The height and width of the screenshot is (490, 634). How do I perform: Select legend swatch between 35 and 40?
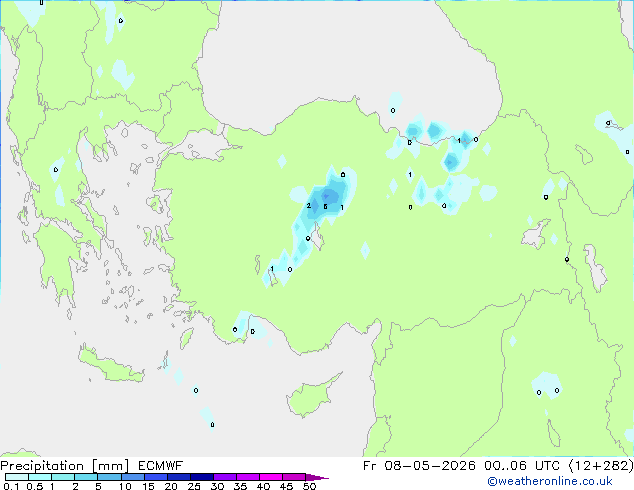pyautogui.click(x=247, y=477)
